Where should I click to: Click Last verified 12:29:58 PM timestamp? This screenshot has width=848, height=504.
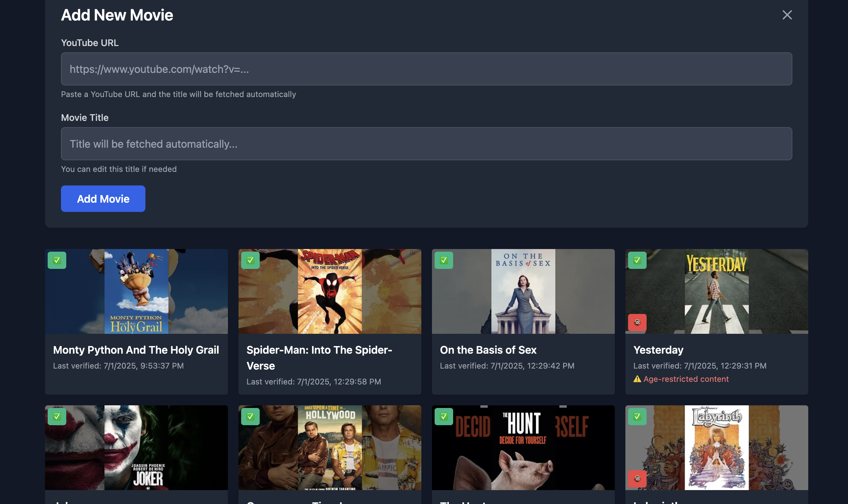(x=314, y=381)
